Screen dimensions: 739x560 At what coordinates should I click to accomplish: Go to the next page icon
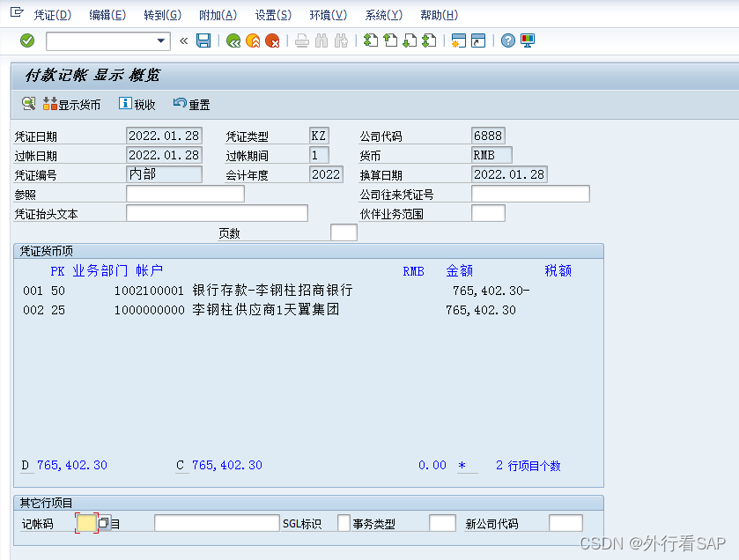[x=410, y=41]
